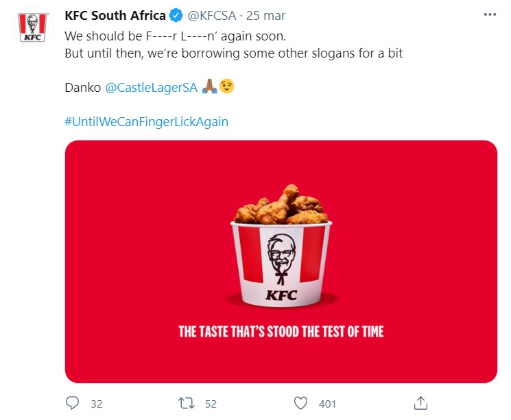Open the share tweet icon

pyautogui.click(x=422, y=403)
